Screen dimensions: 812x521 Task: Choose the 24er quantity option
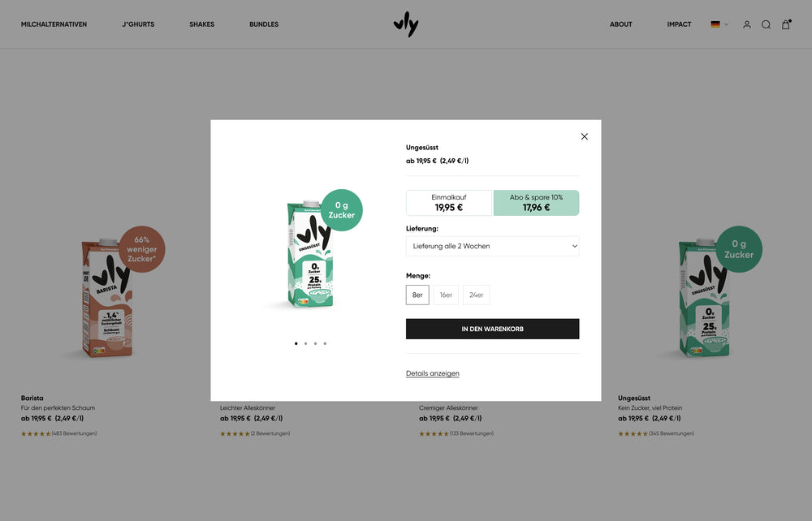(476, 295)
